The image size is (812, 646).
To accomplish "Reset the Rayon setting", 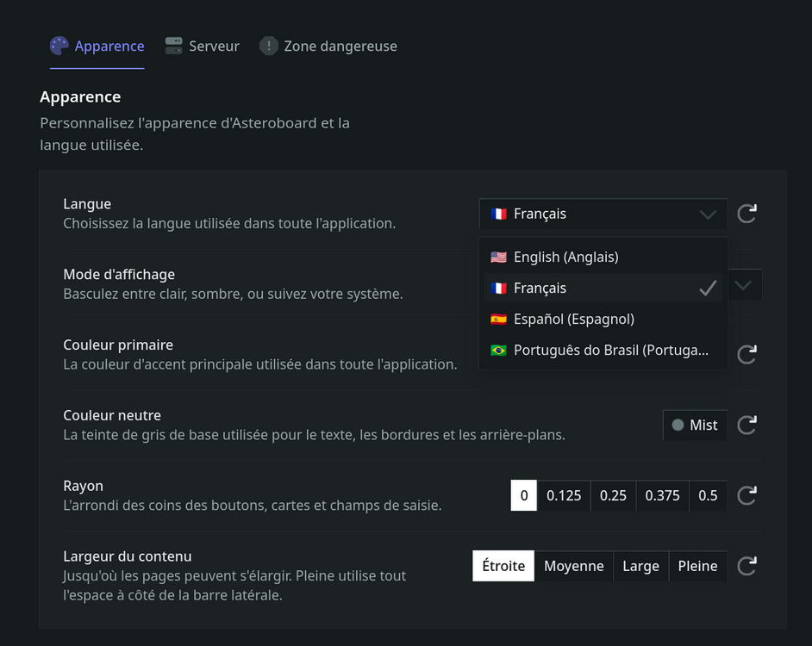I will click(746, 495).
